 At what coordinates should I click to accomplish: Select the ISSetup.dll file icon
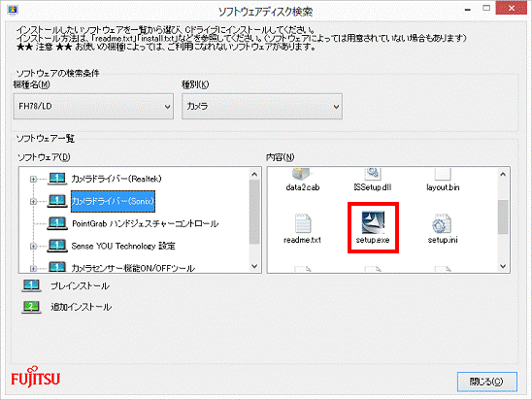tap(373, 174)
